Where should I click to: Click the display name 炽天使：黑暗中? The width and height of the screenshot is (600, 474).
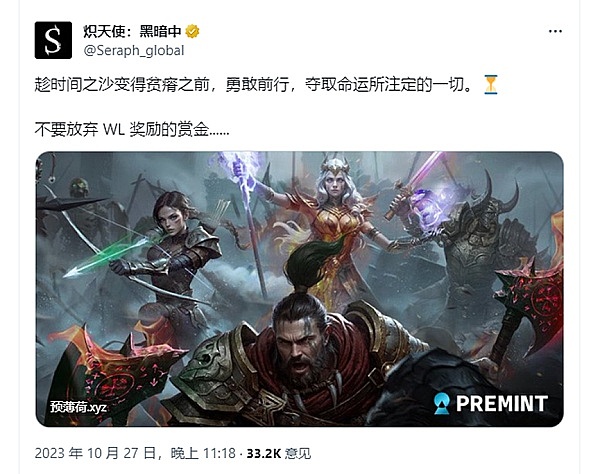click(x=132, y=31)
